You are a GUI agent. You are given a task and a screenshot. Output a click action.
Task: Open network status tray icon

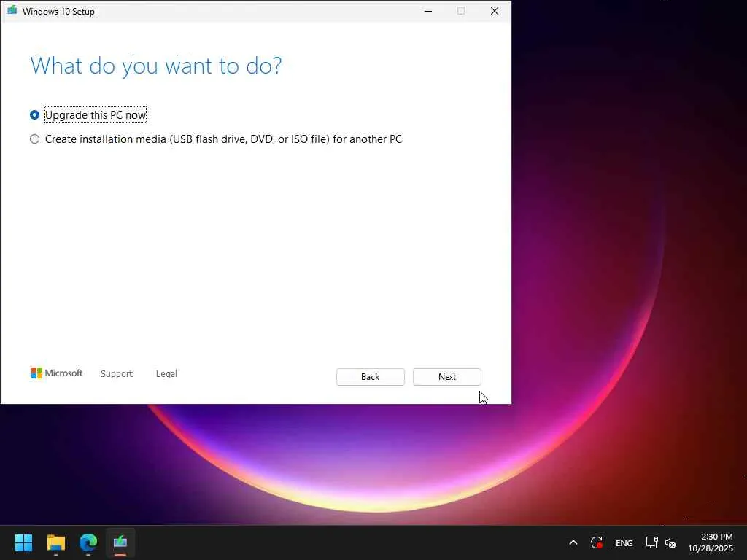651,542
